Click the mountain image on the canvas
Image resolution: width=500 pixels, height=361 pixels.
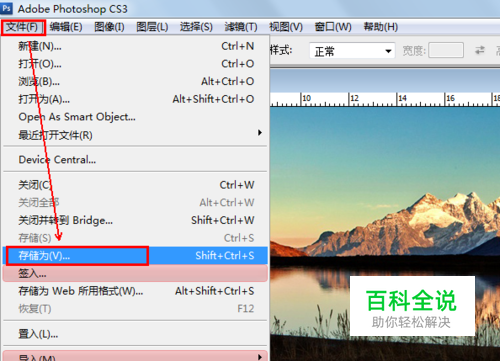385,233
